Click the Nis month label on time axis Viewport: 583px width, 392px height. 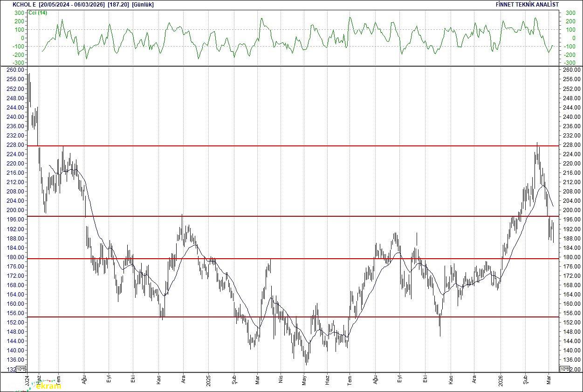coord(280,378)
